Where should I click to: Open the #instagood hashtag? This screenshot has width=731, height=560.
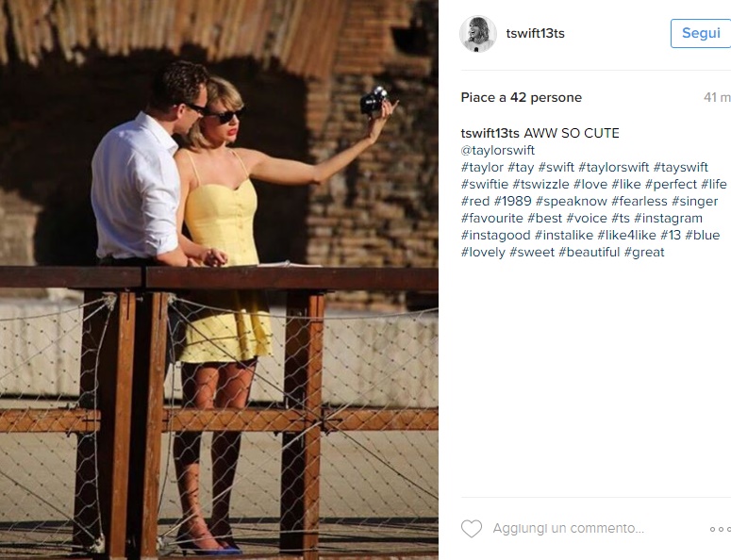pyautogui.click(x=495, y=236)
